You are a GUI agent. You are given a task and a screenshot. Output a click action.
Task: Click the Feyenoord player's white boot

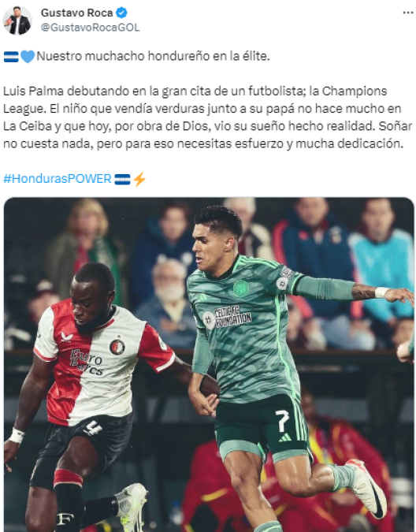click(x=132, y=506)
